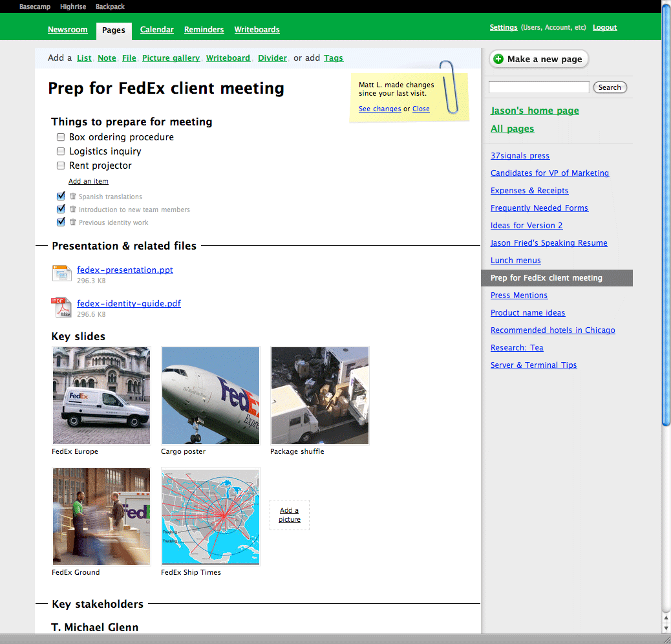The width and height of the screenshot is (671, 644).
Task: Open Product name ideas page
Action: 527,313
